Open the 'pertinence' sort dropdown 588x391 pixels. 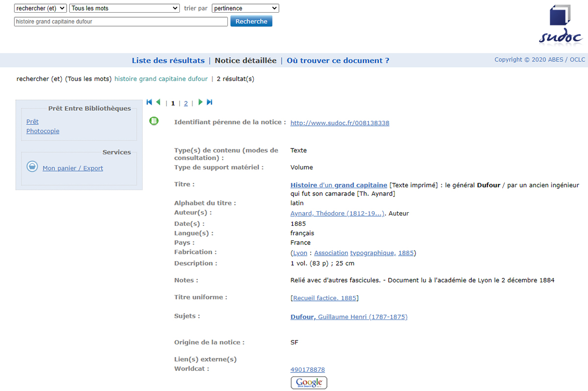[x=245, y=8]
